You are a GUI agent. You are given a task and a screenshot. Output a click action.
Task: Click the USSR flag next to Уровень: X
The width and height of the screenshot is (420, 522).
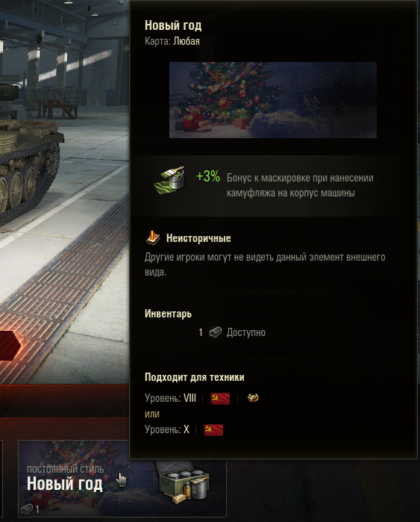point(213,430)
